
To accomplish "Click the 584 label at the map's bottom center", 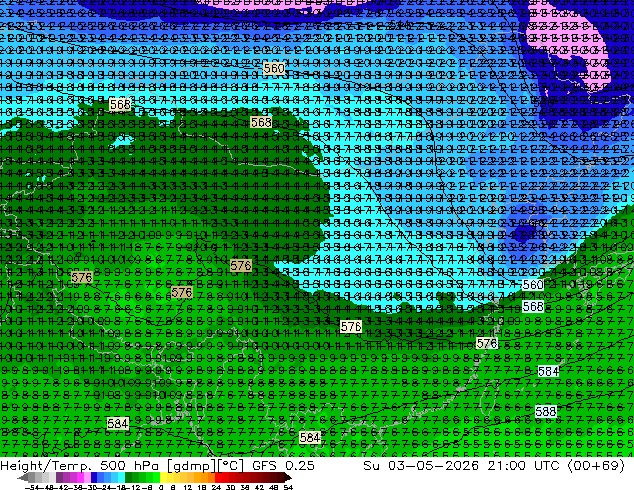I will 310,437.
